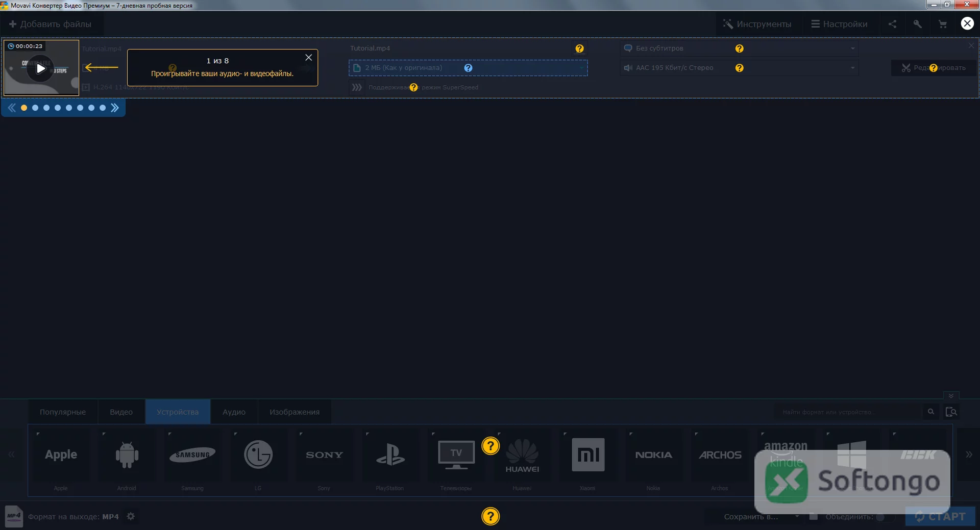
Task: Pick the LG device tile
Action: (x=258, y=455)
